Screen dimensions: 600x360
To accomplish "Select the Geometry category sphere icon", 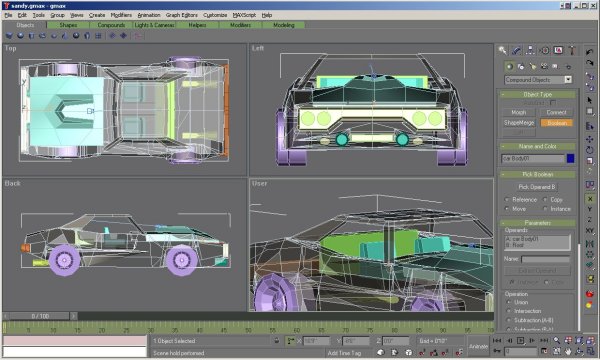I will 509,67.
